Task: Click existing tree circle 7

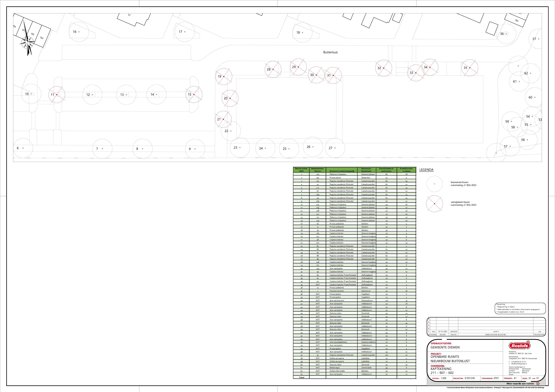Action: point(102,149)
